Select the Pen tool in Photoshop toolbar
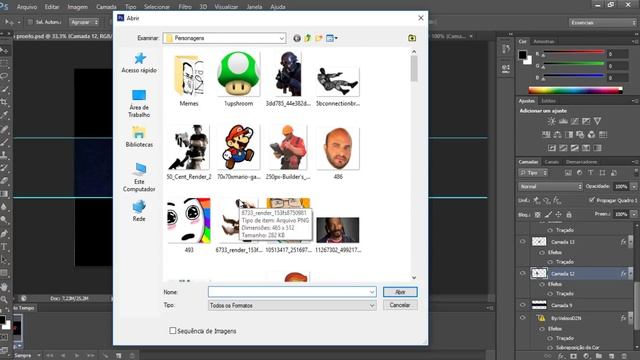Viewport: 640px width, 360px height. tap(4, 233)
